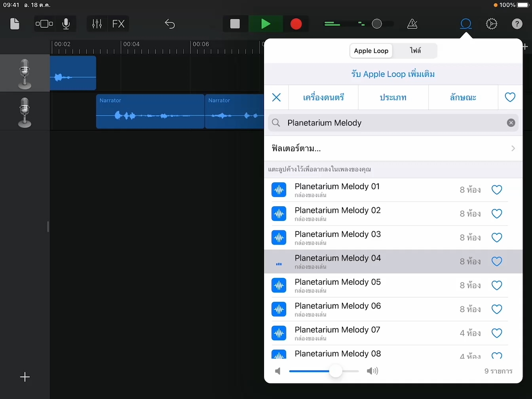This screenshot has width=532, height=399.
Task: Open the ลักษณะ filter
Action: click(x=463, y=97)
